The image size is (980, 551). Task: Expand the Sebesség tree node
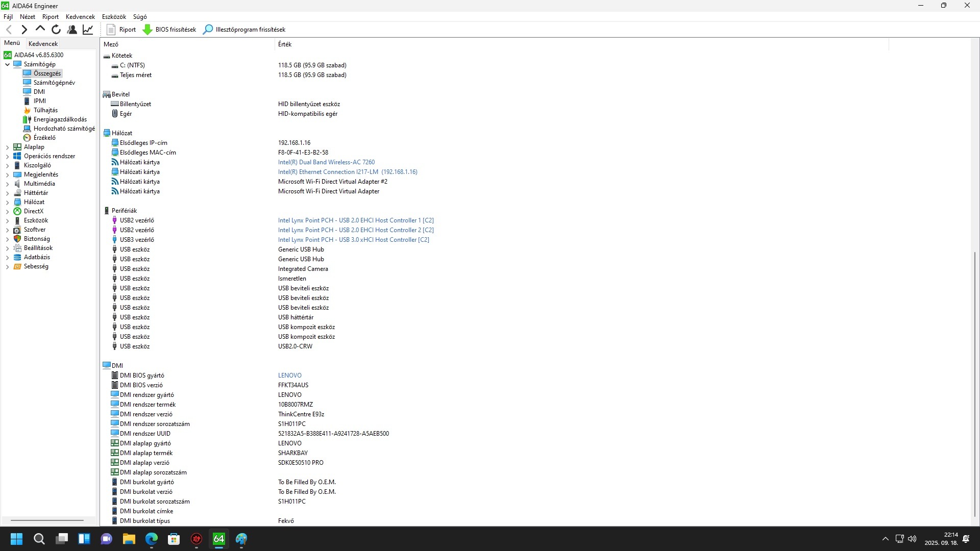click(x=8, y=267)
